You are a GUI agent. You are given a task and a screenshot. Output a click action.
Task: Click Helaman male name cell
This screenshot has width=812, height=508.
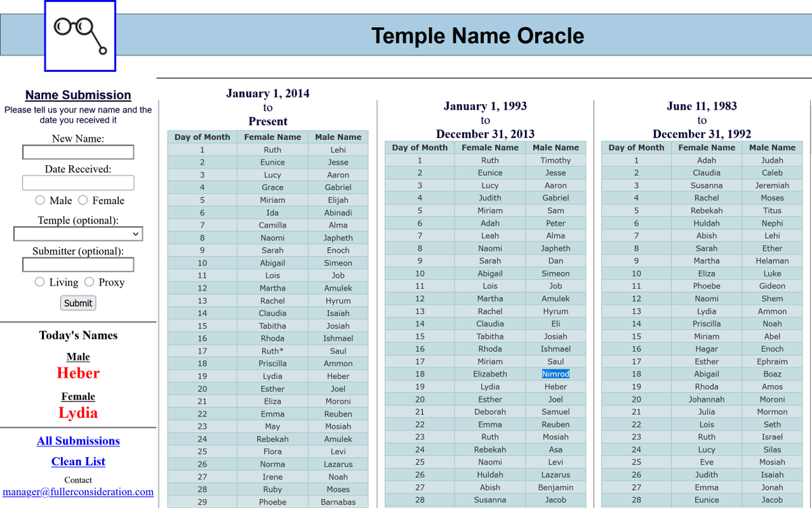click(x=772, y=261)
